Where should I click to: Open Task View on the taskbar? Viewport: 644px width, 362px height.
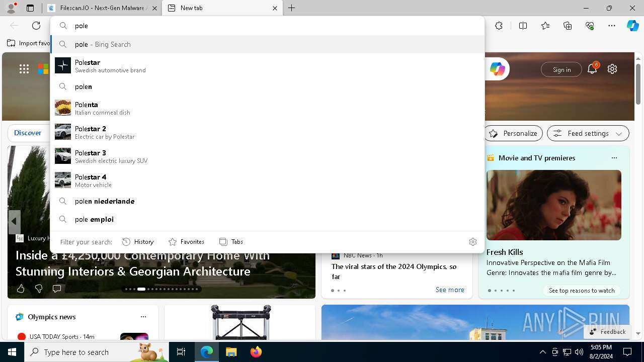(x=181, y=352)
